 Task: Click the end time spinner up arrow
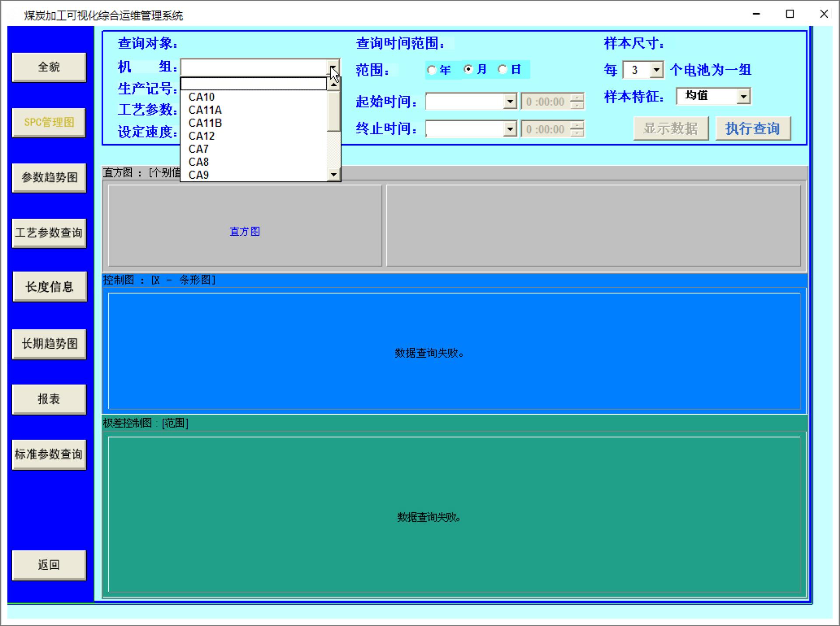[577, 125]
